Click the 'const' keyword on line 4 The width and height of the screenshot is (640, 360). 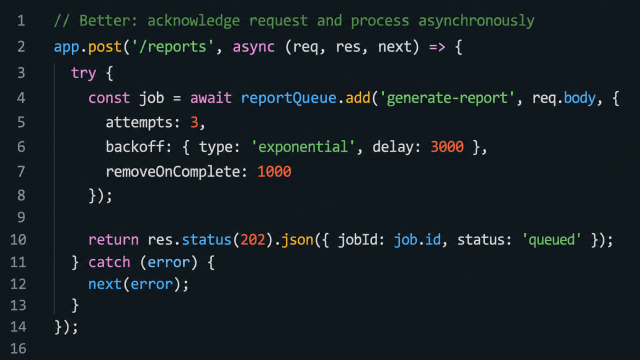(x=109, y=98)
